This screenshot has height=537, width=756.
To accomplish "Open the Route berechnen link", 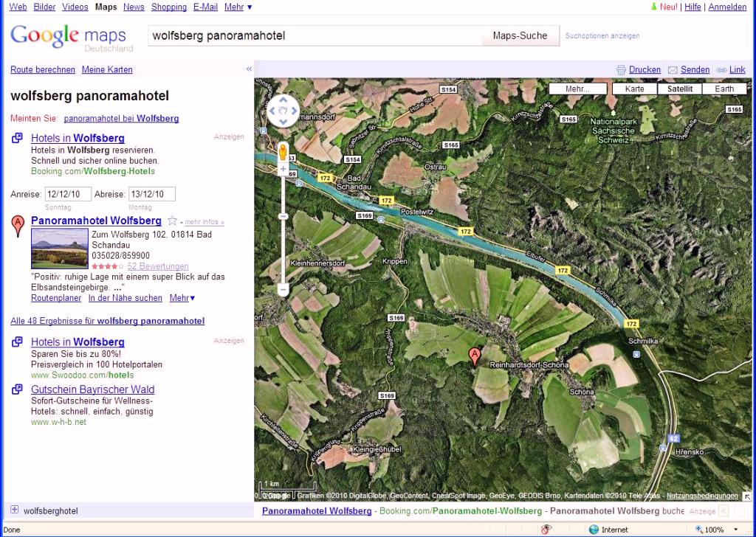I will pyautogui.click(x=43, y=69).
